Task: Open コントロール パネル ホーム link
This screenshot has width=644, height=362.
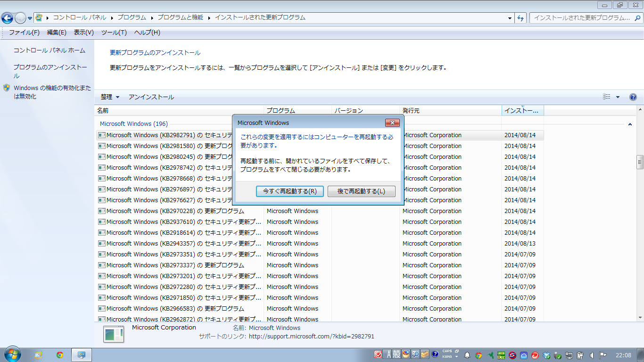Action: point(50,50)
